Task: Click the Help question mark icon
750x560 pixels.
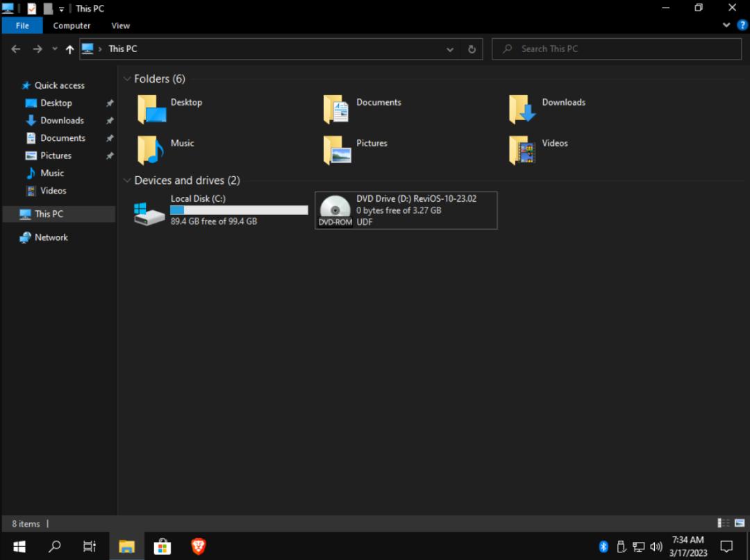Action: [742, 25]
